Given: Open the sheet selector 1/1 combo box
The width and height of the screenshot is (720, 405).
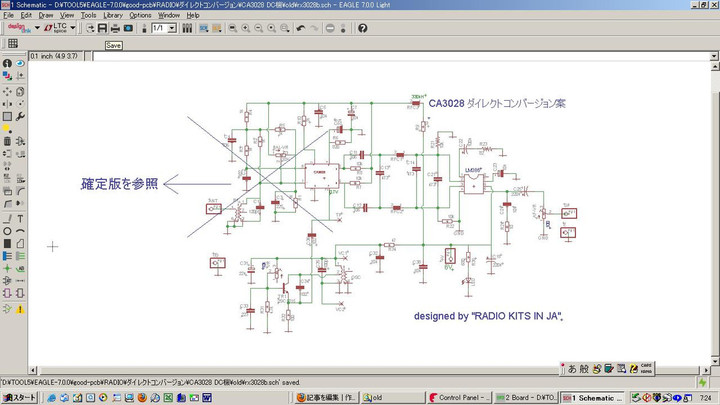Looking at the screenshot, I should (x=164, y=28).
